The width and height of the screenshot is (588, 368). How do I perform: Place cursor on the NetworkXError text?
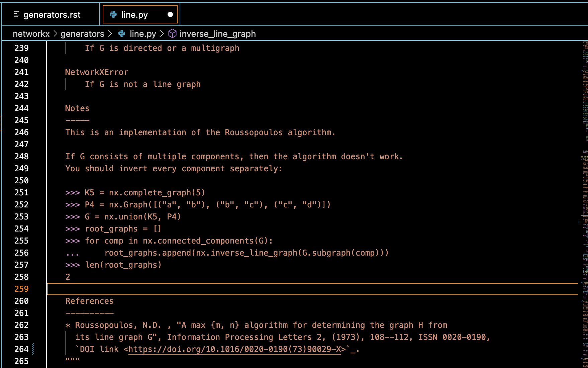[97, 72]
